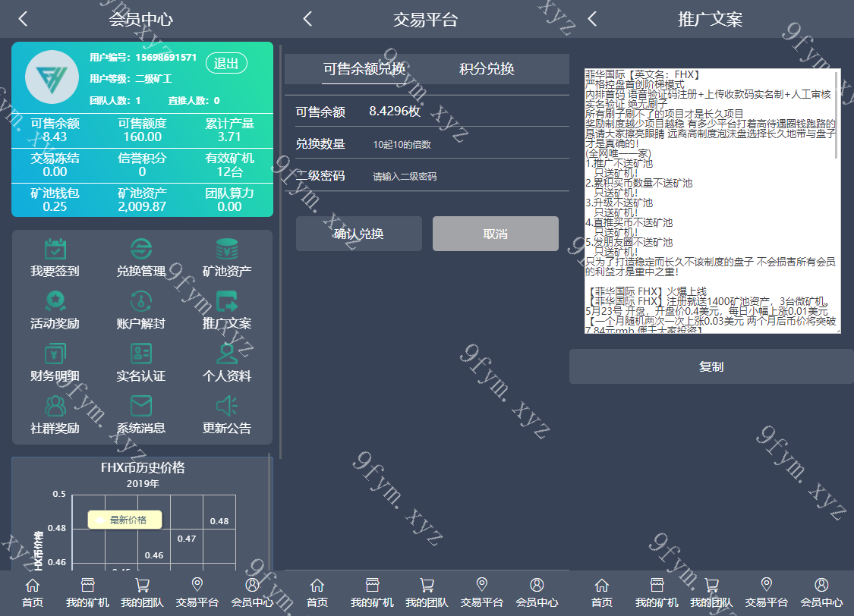
Task: Open 个人资料 profile icon
Action: (x=226, y=354)
